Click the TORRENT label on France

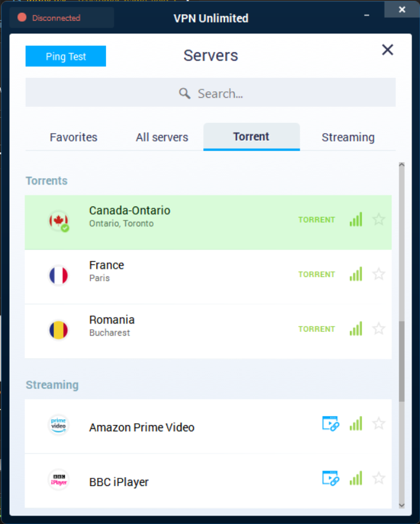pos(316,275)
